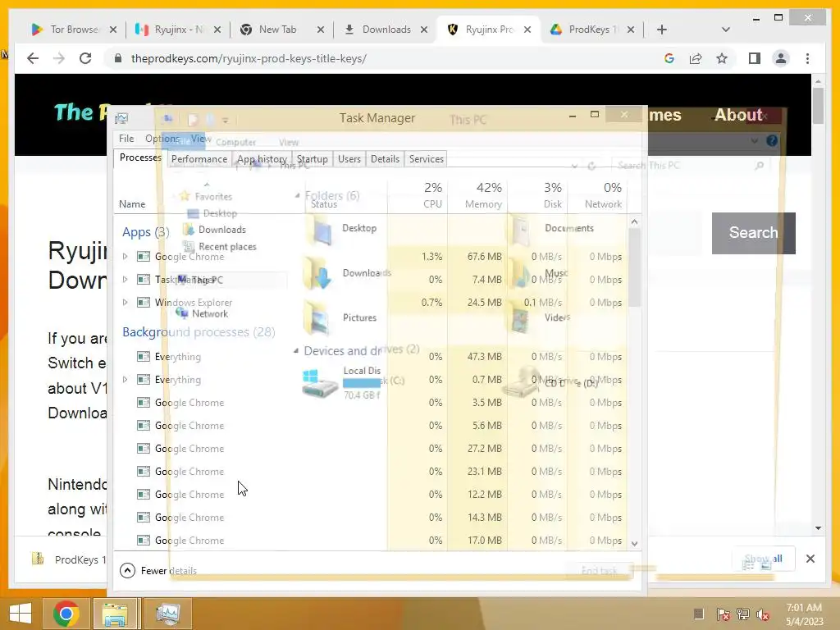Screen dimensions: 840x630
Task: Switch to the App history tab
Action: coord(262,159)
